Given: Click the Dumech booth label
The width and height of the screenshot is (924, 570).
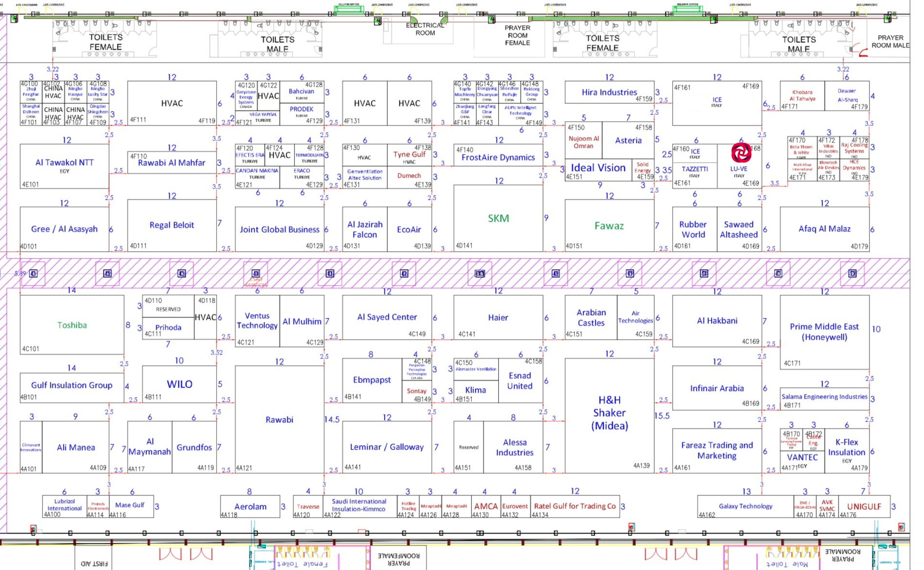Looking at the screenshot, I should (409, 176).
